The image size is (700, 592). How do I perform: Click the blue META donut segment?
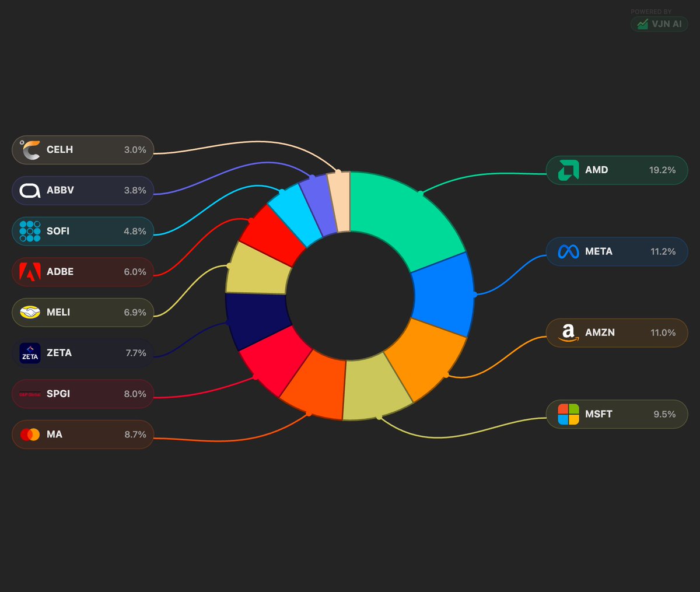(444, 294)
